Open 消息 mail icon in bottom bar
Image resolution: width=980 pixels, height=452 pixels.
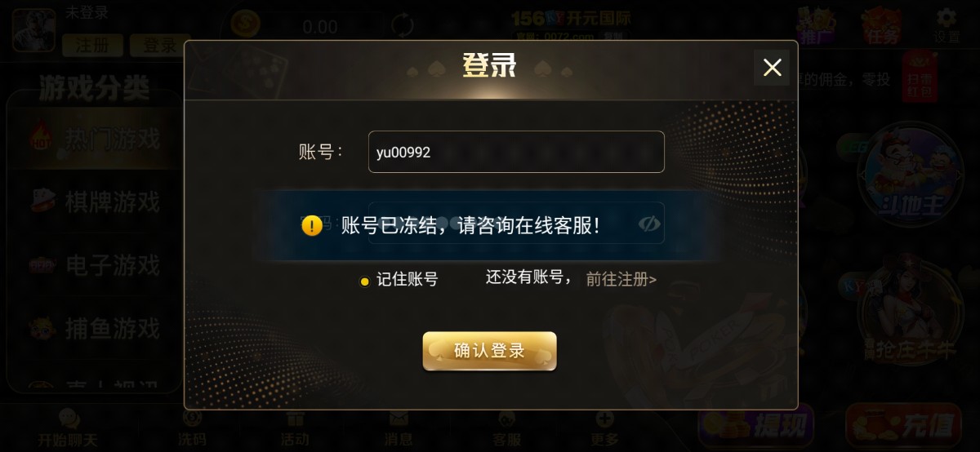click(x=399, y=429)
